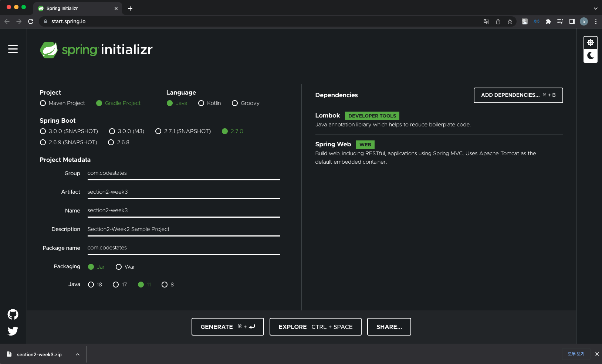Edit the Group input field
This screenshot has width=602, height=364.
point(183,174)
